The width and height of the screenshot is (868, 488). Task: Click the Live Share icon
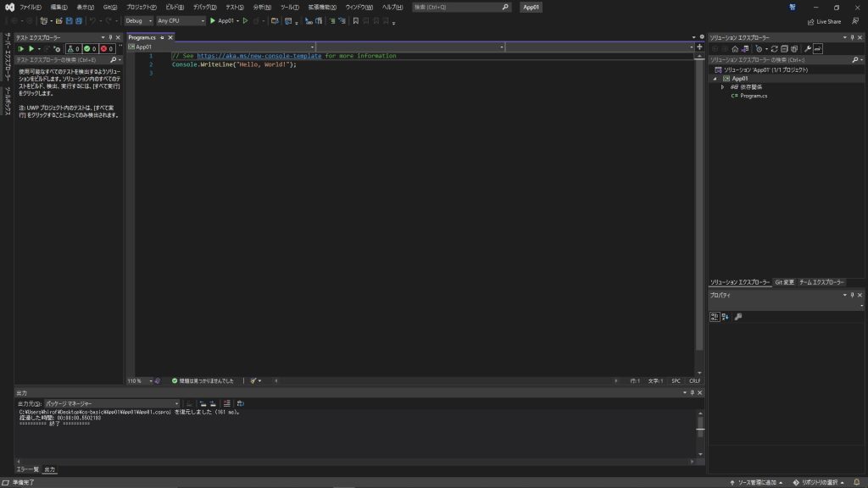click(x=823, y=21)
